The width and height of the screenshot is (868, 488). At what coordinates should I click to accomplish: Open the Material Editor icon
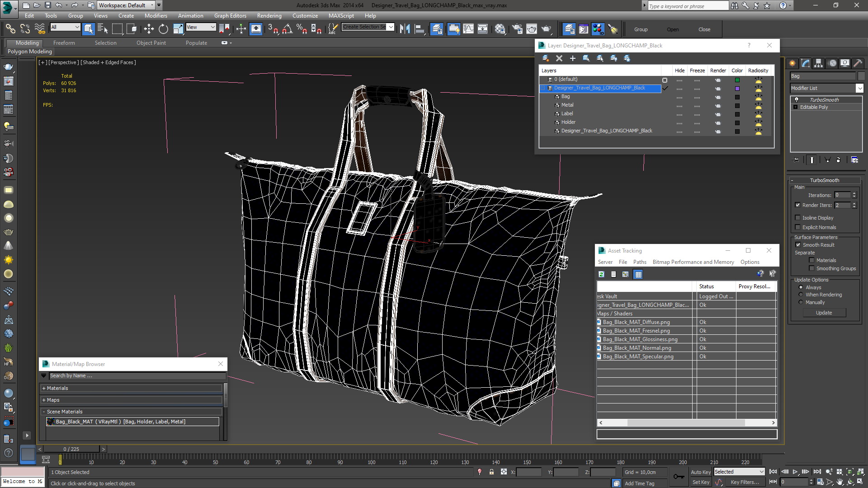pos(500,29)
